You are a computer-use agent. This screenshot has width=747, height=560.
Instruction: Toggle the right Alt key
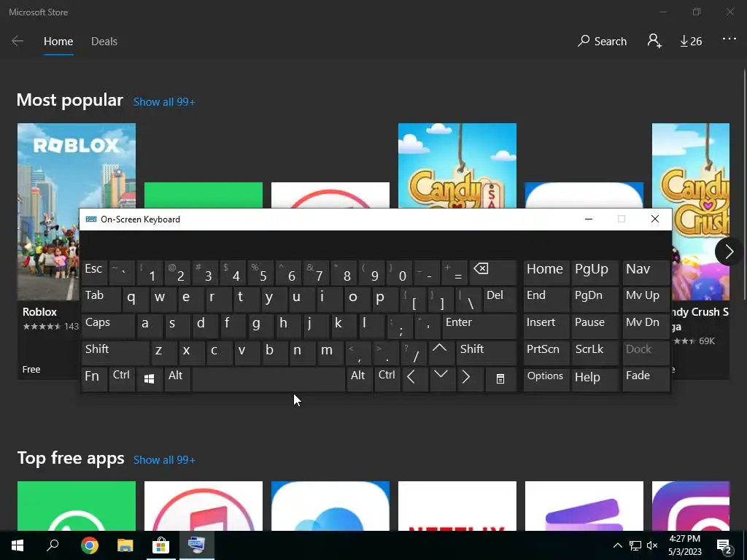point(359,379)
